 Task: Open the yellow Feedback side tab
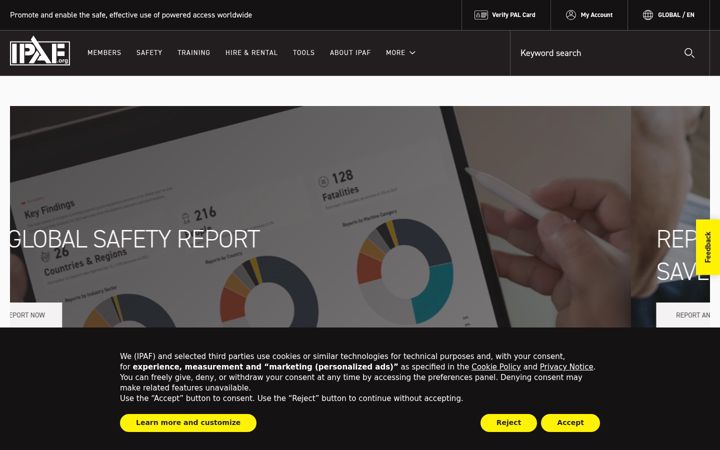tap(708, 247)
